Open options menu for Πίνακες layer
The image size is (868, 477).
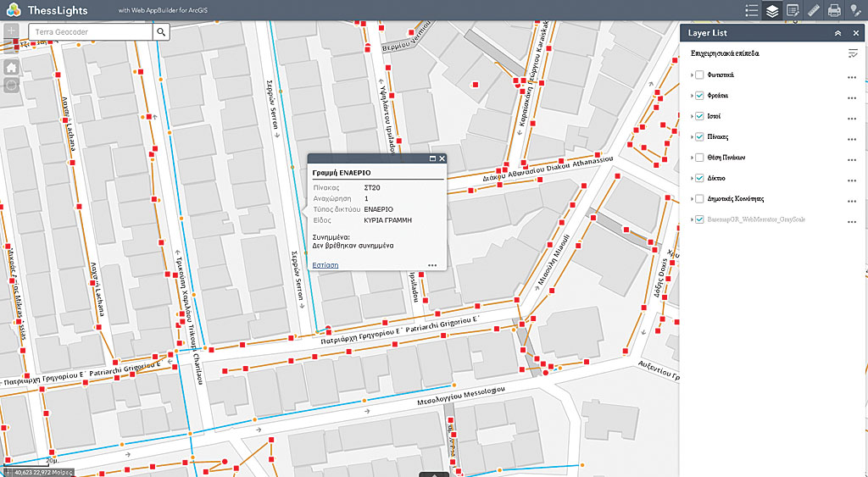(852, 138)
